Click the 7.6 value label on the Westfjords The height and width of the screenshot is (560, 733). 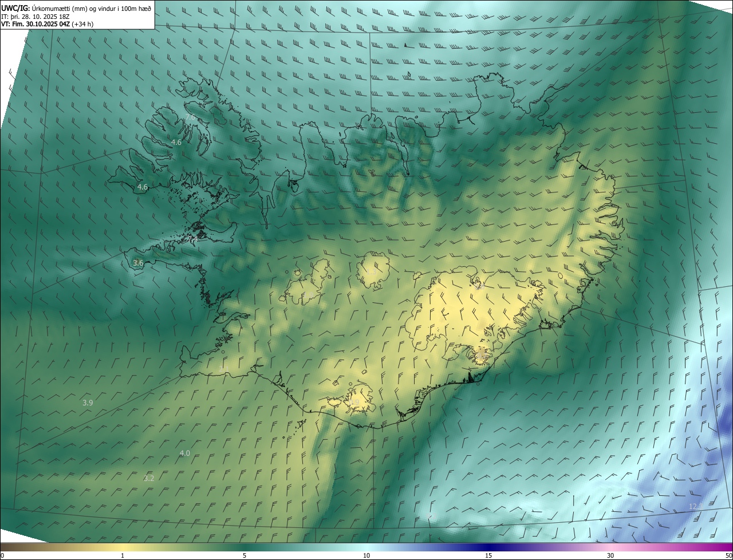190,117
